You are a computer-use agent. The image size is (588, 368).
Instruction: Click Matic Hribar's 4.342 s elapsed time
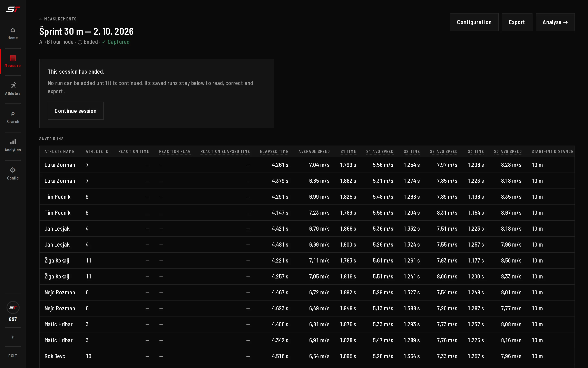pos(280,340)
